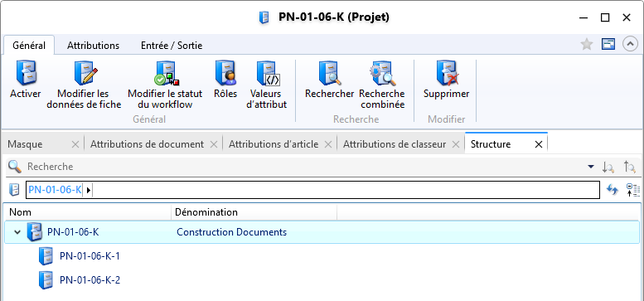644x301 pixels.
Task: Open Valeurs d'attribut
Action: (267, 85)
